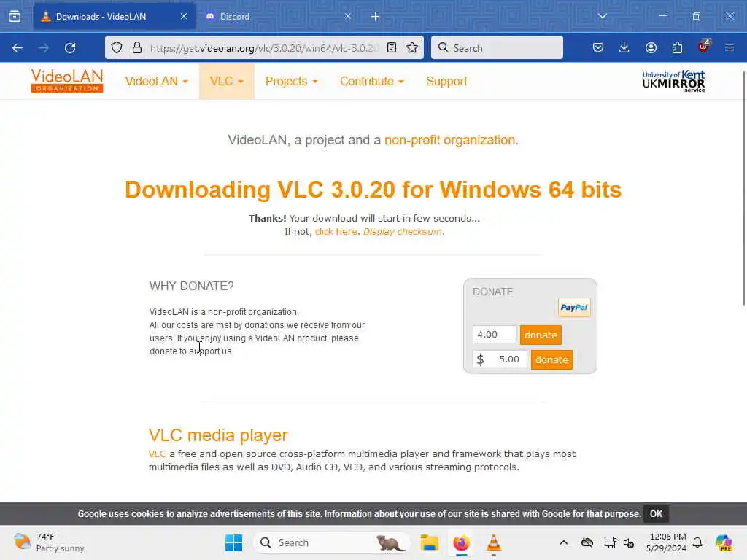Open Firefox View tab list icon

[15, 17]
